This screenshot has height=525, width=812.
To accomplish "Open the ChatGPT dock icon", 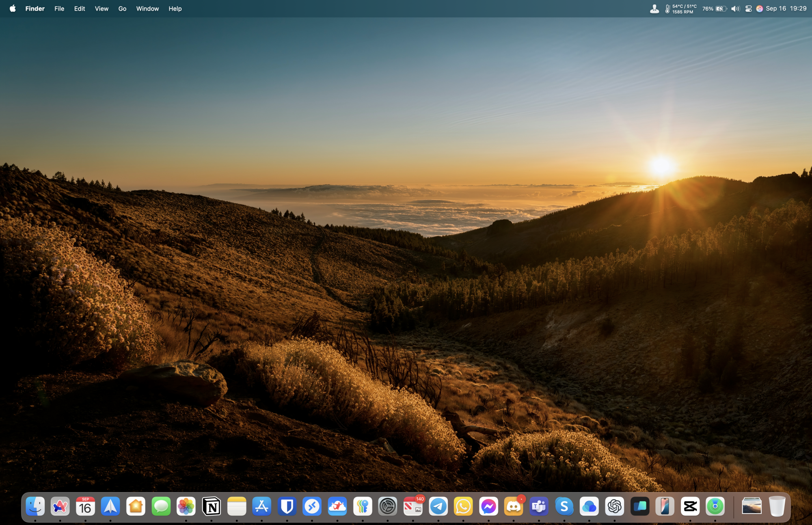I will click(x=614, y=506).
